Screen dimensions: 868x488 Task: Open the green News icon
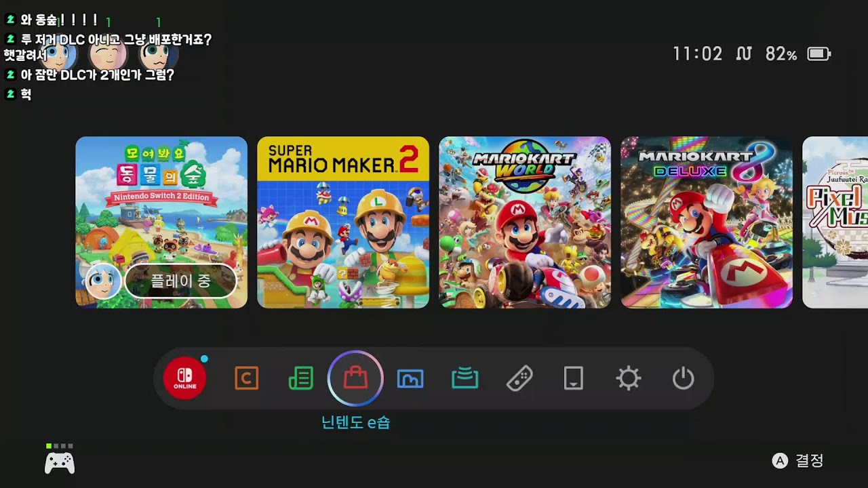(300, 378)
